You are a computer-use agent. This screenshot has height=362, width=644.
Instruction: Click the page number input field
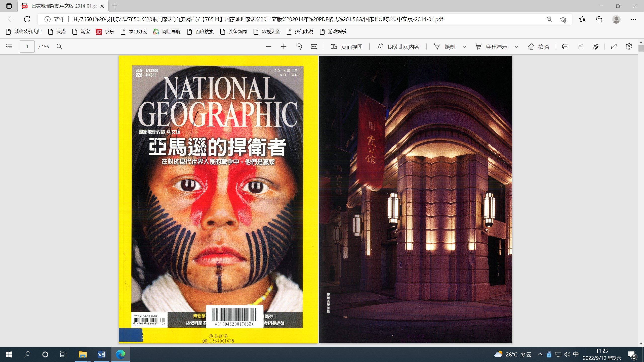(x=27, y=47)
